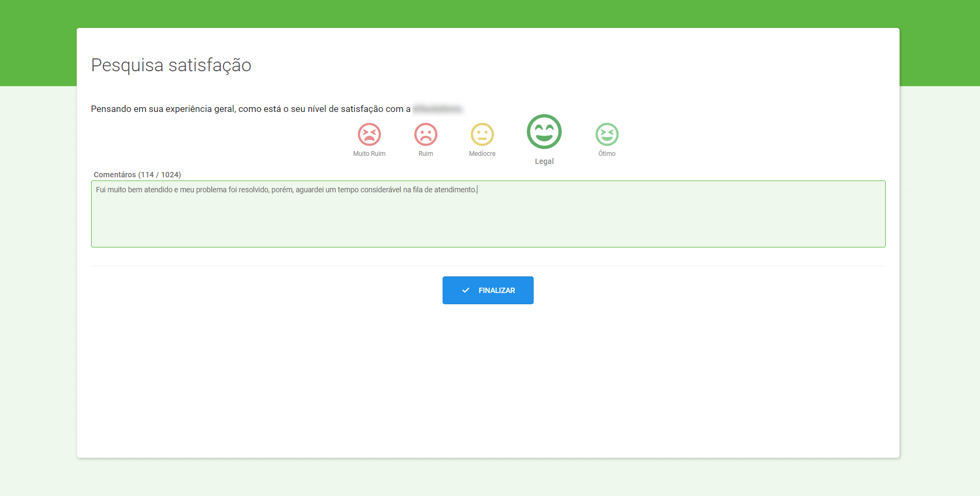Click the satisfaction question text
The width and height of the screenshot is (980, 496).
click(x=276, y=109)
